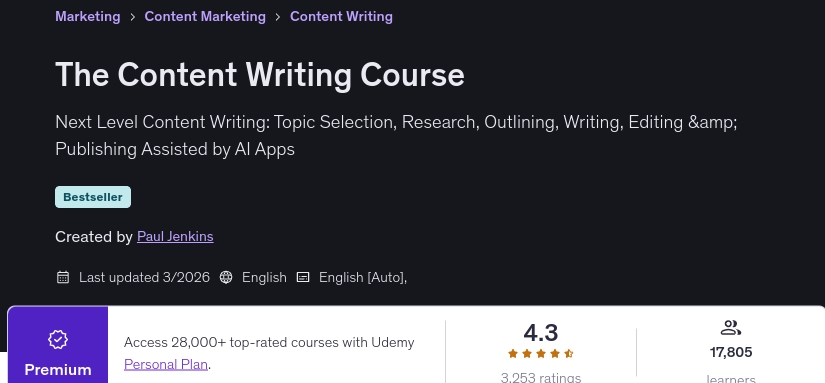Screen dimensions: 825x383
Task: Click the calendar last-updated icon
Action: (63, 277)
